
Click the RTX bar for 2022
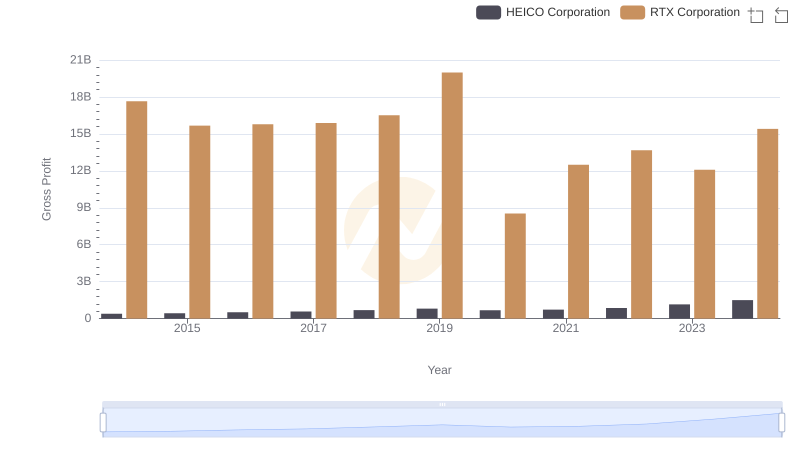click(x=641, y=234)
